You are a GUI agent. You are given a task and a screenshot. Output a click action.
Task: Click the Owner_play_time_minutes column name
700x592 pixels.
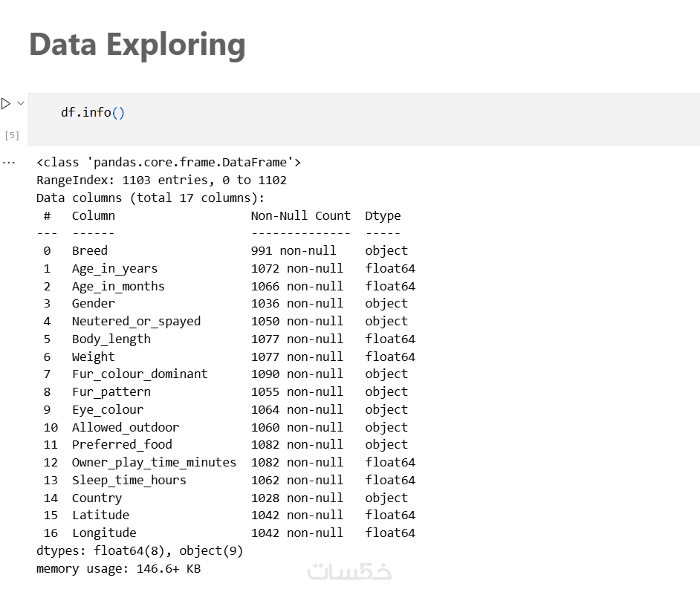click(154, 462)
